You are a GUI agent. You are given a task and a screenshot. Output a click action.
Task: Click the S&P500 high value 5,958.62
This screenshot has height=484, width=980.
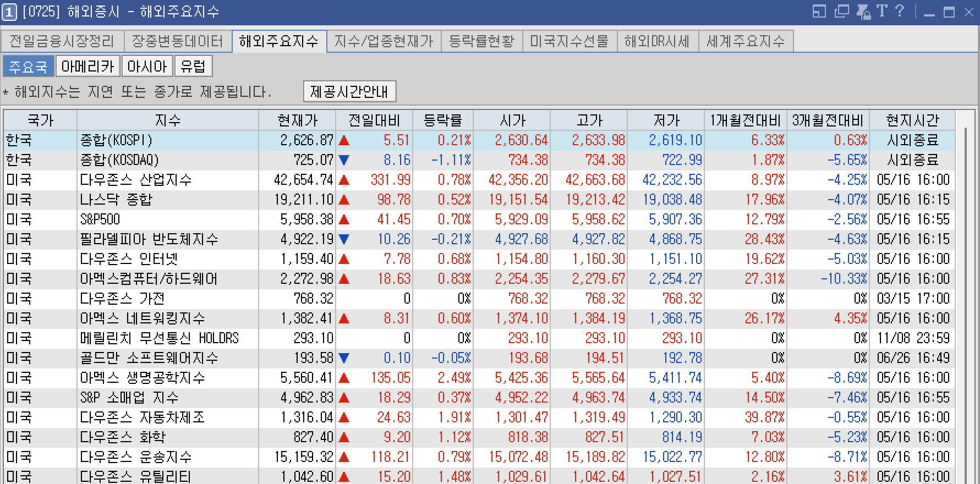click(x=599, y=219)
